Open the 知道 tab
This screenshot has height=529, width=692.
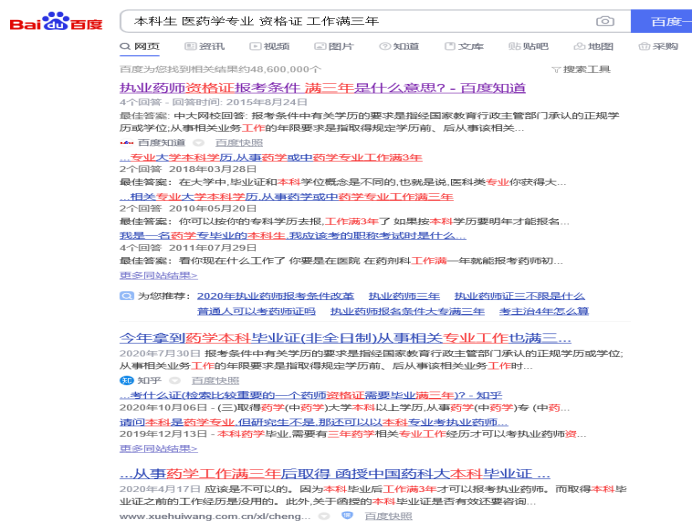399,46
